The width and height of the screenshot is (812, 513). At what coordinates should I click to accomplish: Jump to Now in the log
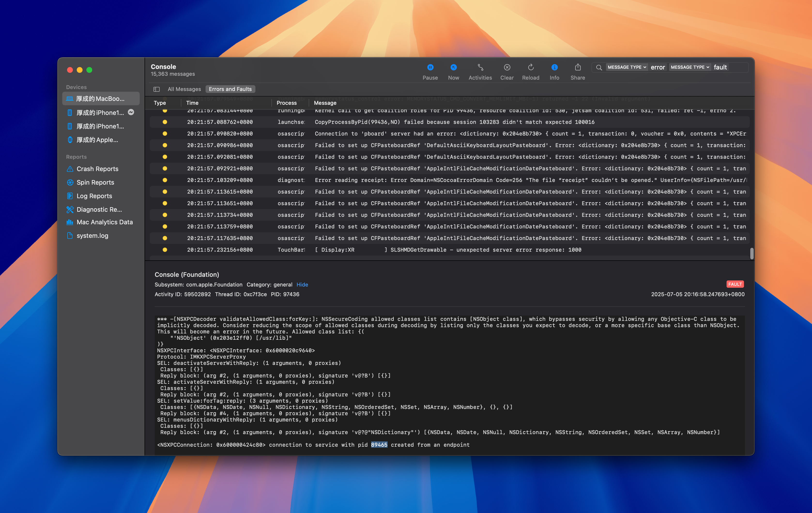click(x=453, y=71)
